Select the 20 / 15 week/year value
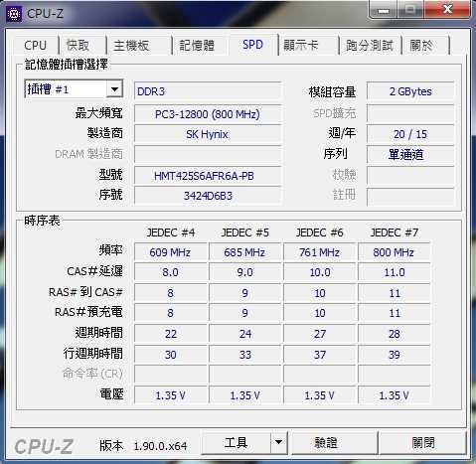This screenshot has width=476, height=464. pos(410,134)
